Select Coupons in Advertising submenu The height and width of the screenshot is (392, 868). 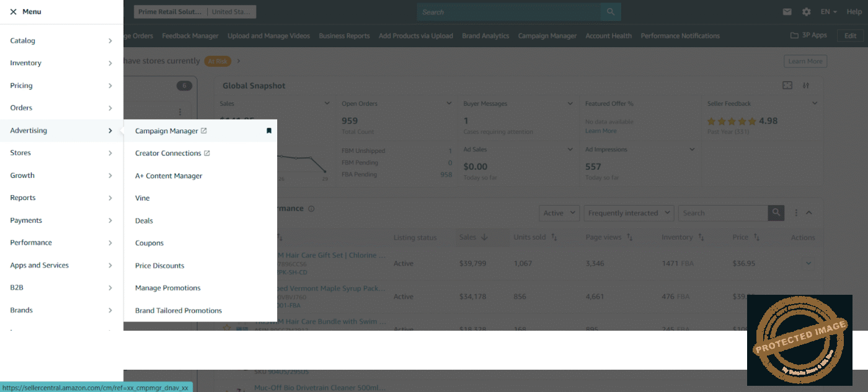pos(149,243)
